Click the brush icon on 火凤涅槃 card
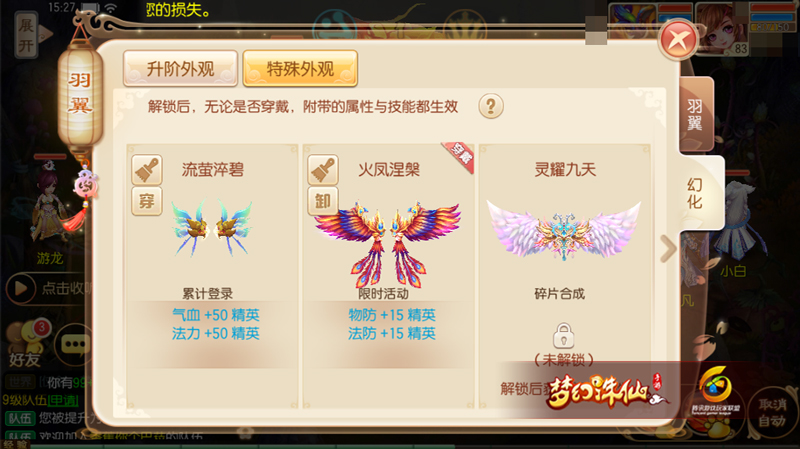The height and width of the screenshot is (449, 800). (x=323, y=169)
